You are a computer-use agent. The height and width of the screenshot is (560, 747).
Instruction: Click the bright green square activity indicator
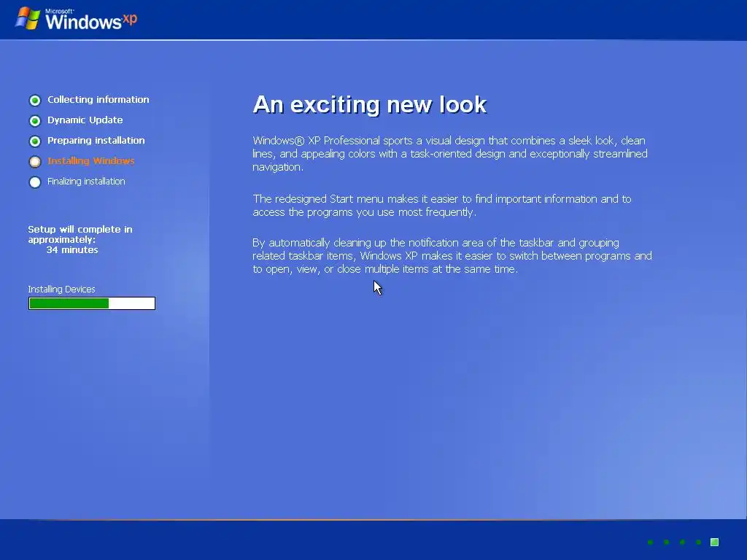pyautogui.click(x=715, y=542)
